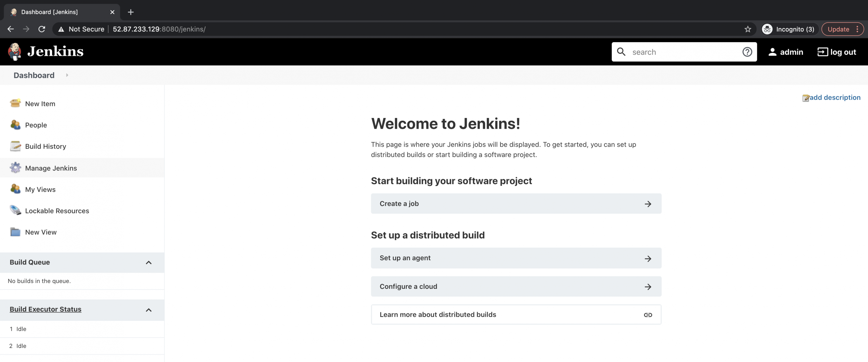Click the New View folder icon
This screenshot has height=362, width=868.
[x=15, y=232]
